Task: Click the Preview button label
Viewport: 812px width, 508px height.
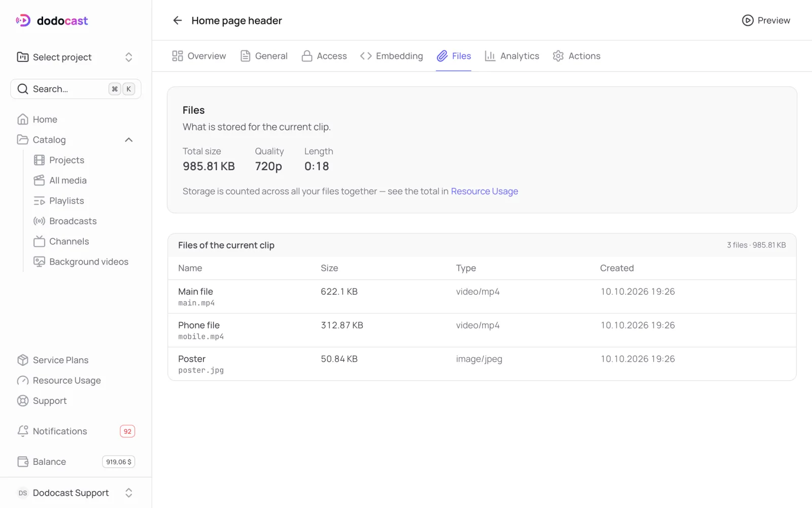Action: [774, 20]
